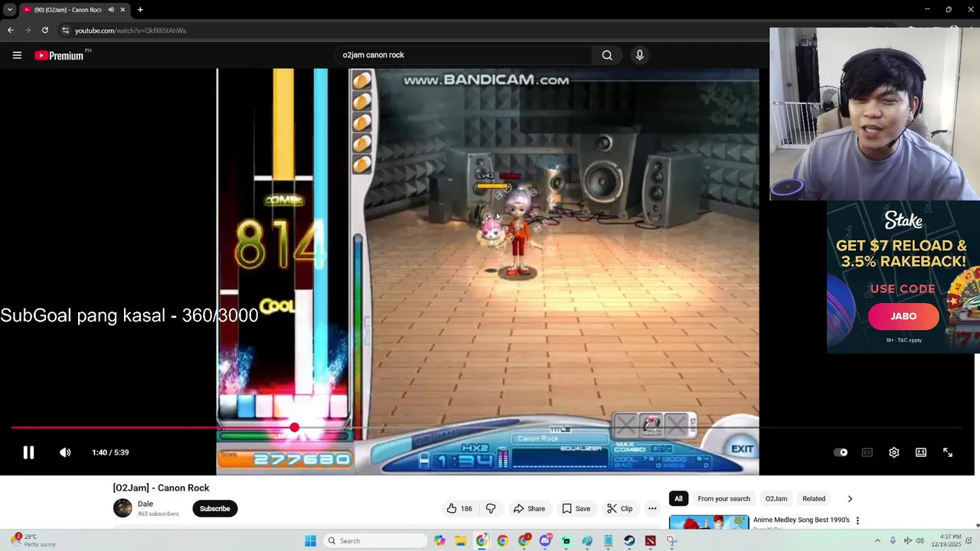This screenshot has height=551, width=980.
Task: Open a new browser tab with plus button
Action: [140, 10]
